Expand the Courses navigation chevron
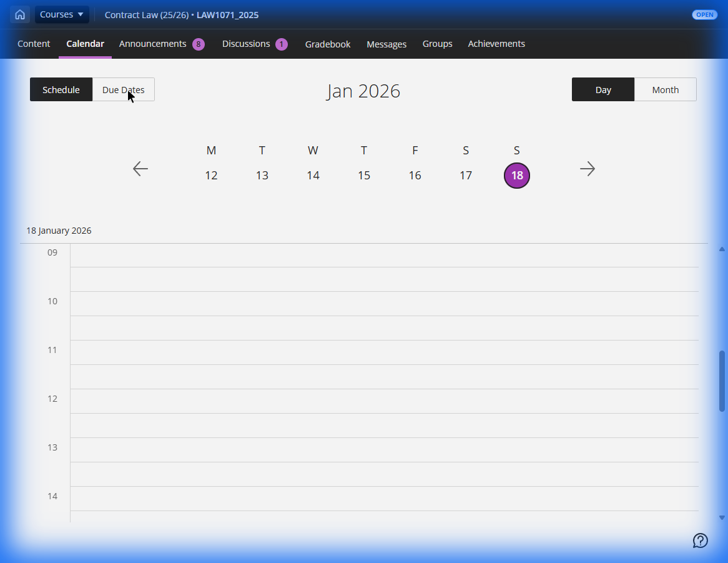The height and width of the screenshot is (563, 728). coord(78,14)
